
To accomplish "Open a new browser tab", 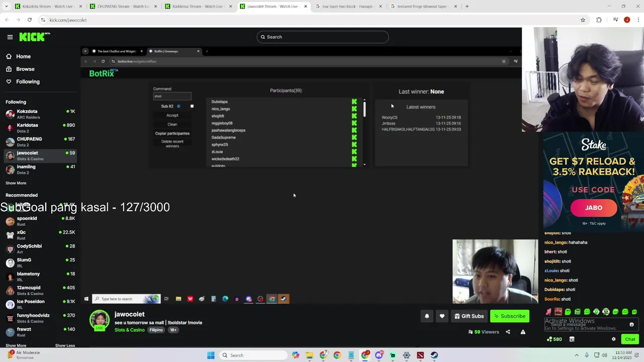I will [467, 7].
